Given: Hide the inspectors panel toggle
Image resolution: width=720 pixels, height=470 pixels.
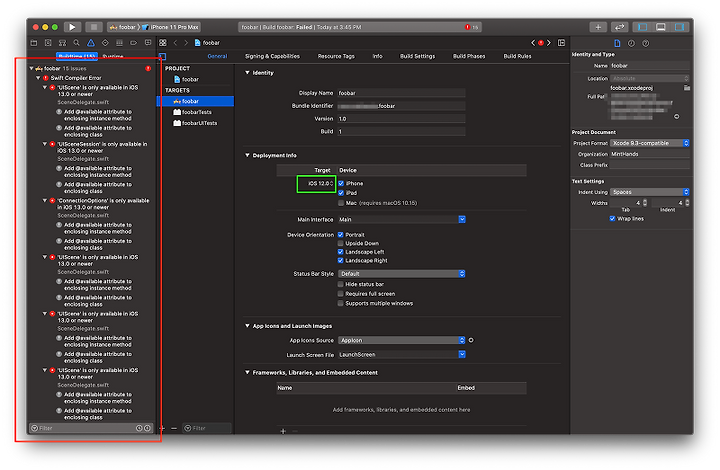Looking at the screenshot, I should (679, 27).
